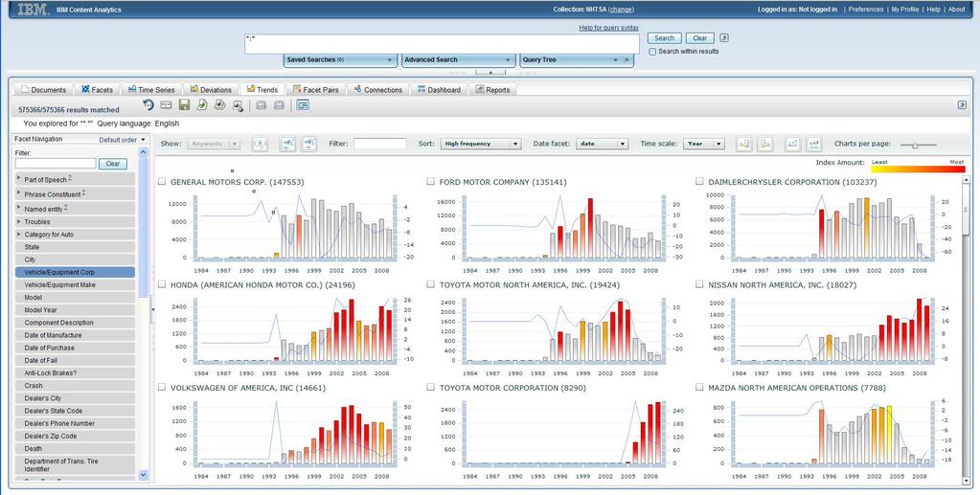The image size is (980, 495).
Task: Open the Date facet dropdown
Action: (602, 144)
